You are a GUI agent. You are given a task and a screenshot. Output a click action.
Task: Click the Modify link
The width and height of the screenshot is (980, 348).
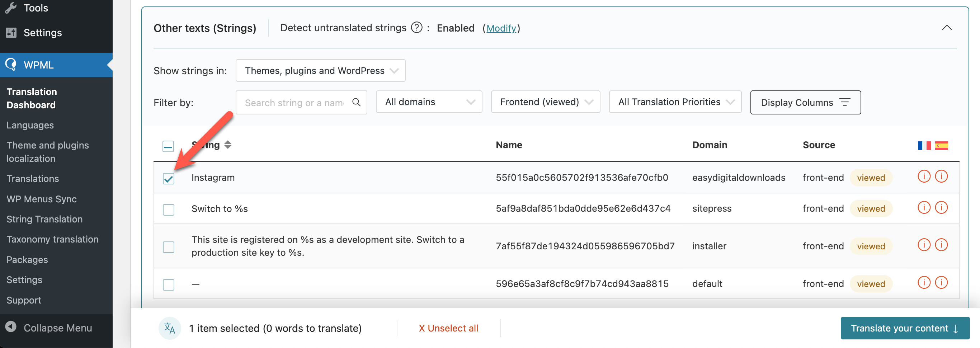(x=501, y=28)
